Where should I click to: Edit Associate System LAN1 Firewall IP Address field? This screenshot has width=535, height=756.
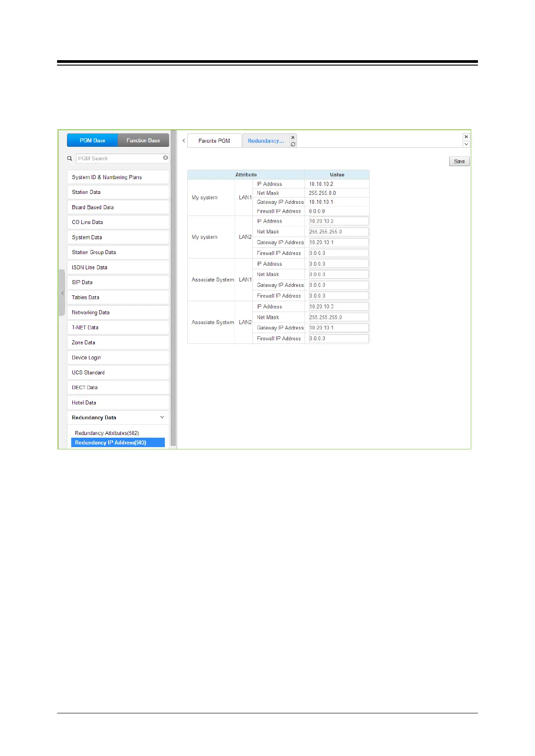[x=339, y=296]
